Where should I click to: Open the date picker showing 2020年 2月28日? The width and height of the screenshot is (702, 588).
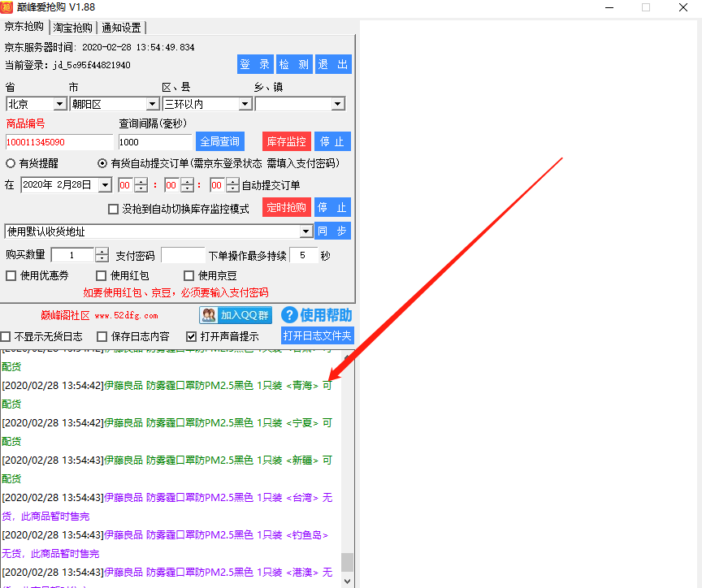(105, 185)
